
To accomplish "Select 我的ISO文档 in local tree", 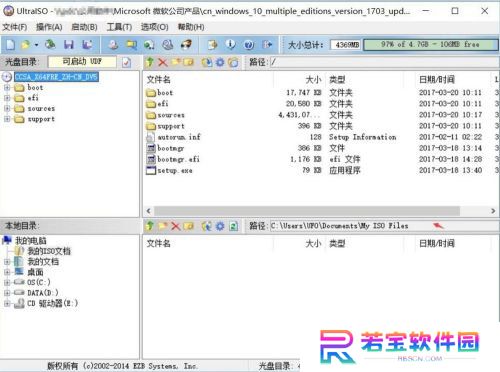I will pyautogui.click(x=49, y=251).
